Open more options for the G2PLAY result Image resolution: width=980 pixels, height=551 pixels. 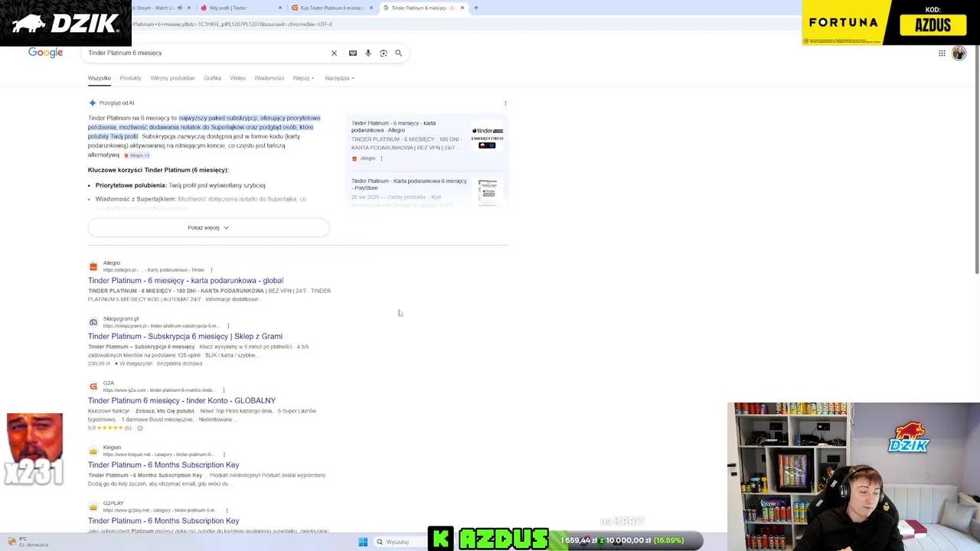(227, 510)
